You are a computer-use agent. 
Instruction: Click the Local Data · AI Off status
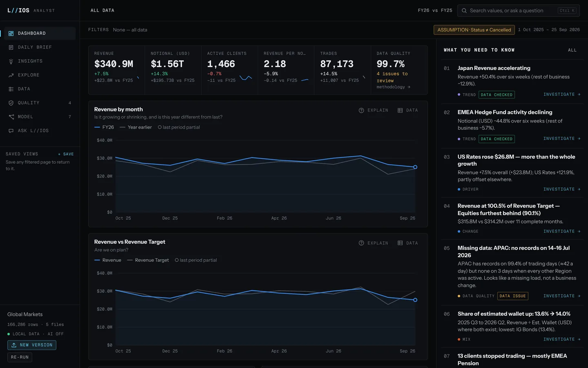point(36,334)
